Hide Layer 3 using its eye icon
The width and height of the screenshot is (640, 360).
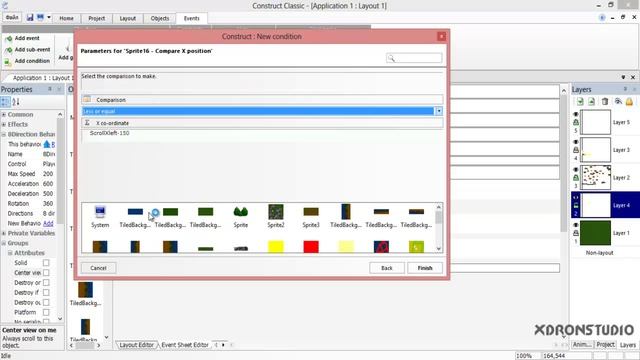point(576,142)
